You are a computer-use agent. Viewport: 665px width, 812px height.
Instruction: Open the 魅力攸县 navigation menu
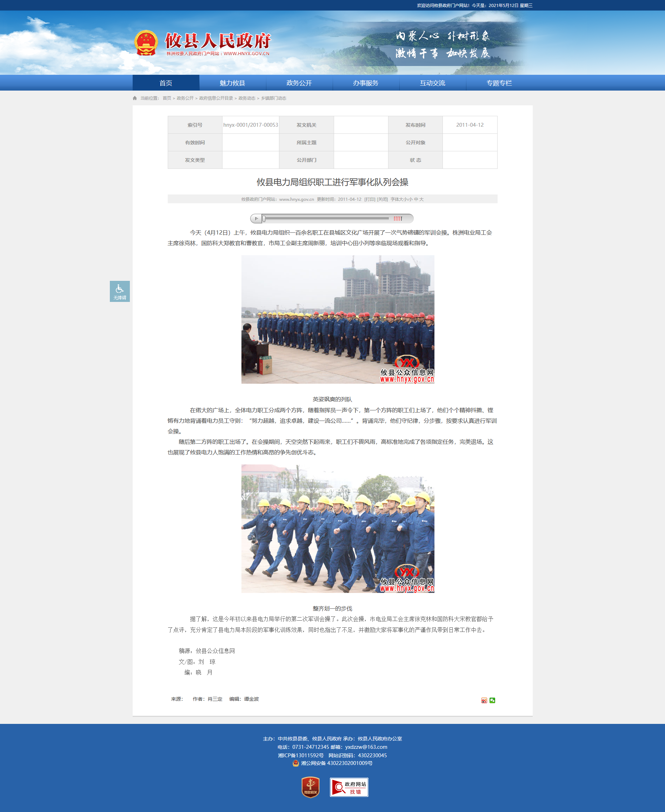(x=232, y=83)
